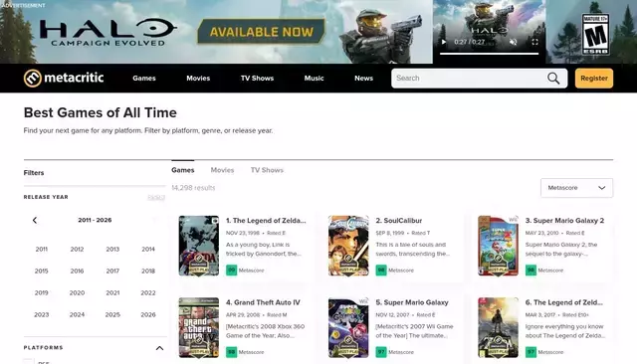Select release year 2017
The height and width of the screenshot is (364, 637).
(x=112, y=272)
